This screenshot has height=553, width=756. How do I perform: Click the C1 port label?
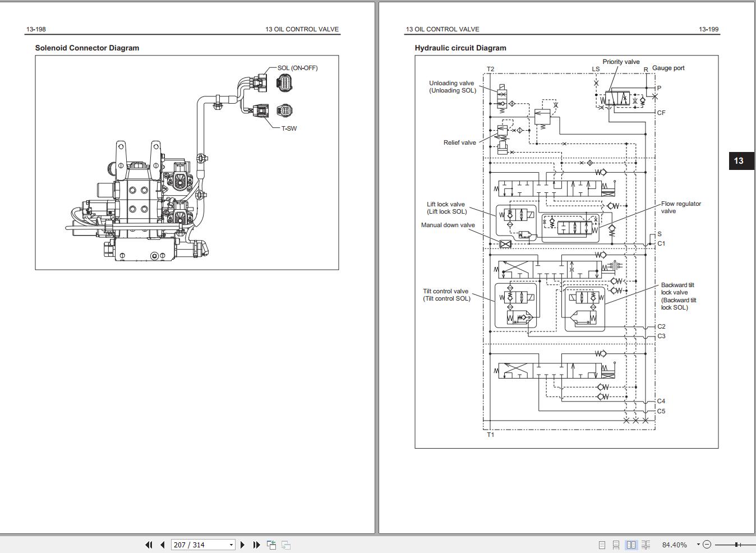(661, 243)
